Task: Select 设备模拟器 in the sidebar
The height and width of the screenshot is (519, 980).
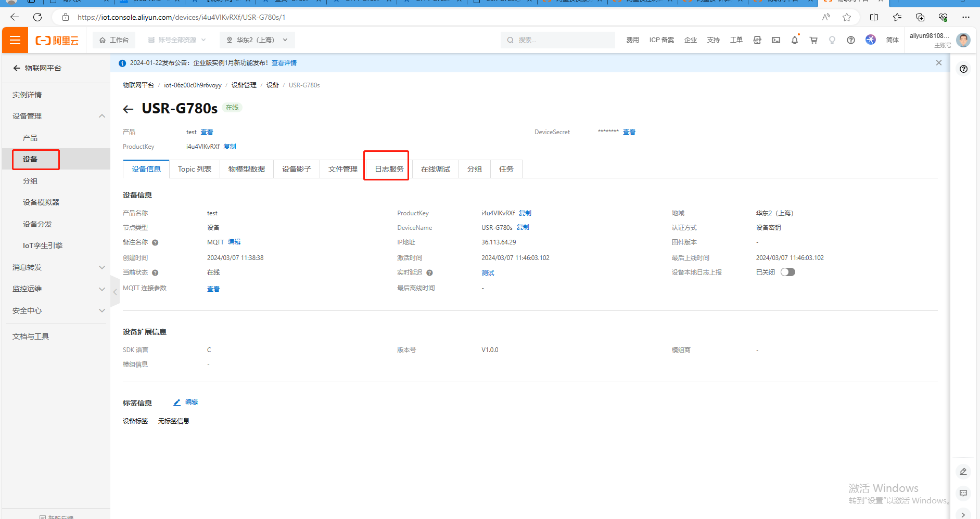Action: pyautogui.click(x=41, y=202)
